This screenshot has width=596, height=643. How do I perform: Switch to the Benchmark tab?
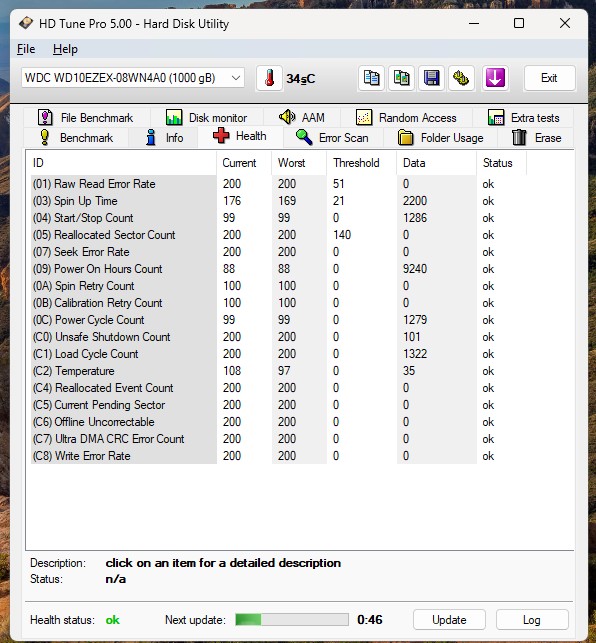coord(76,138)
